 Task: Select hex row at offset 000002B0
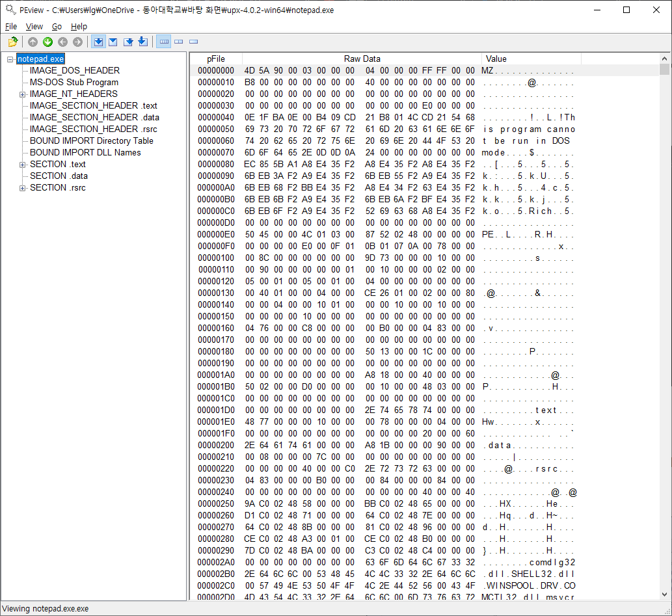(424, 574)
